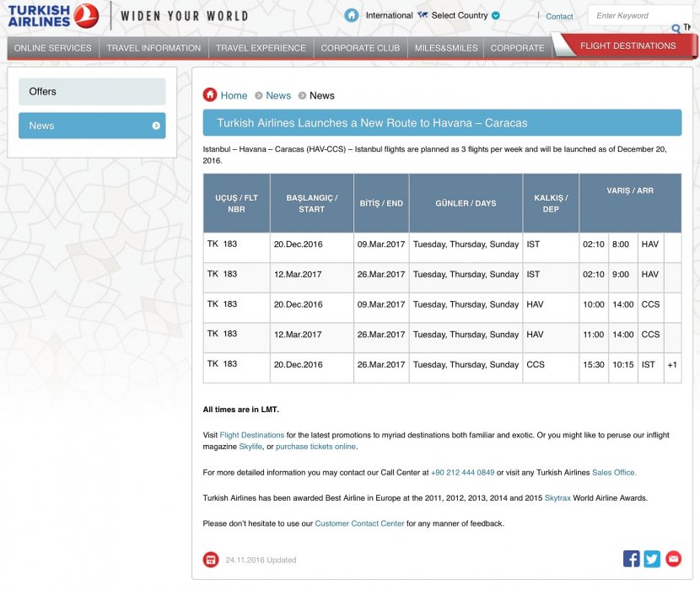Viewport: 700px width, 590px height.
Task: Click the arrow icon on News sidebar item
Action: pos(156,126)
